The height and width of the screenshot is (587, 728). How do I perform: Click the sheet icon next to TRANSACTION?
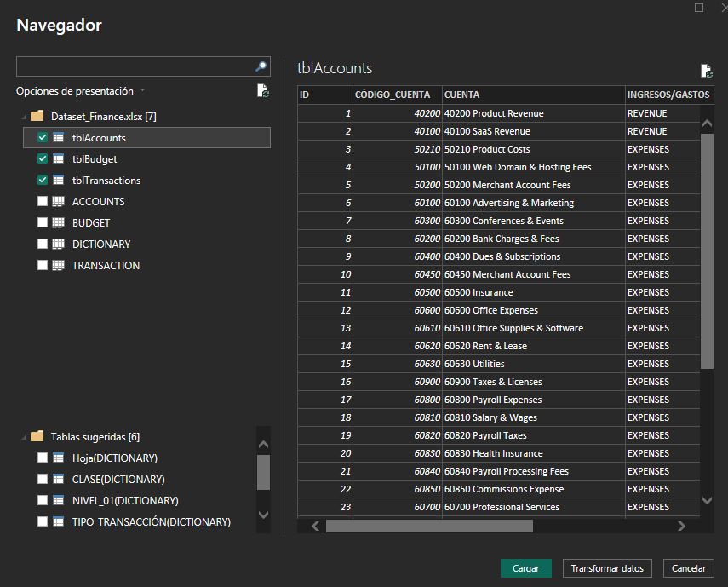click(59, 266)
